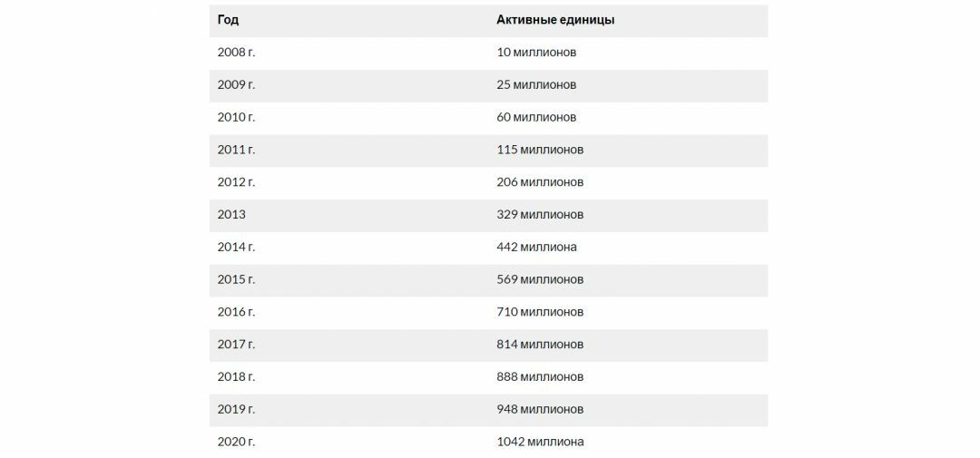Select the '1042 миллиона' value cell

point(540,442)
